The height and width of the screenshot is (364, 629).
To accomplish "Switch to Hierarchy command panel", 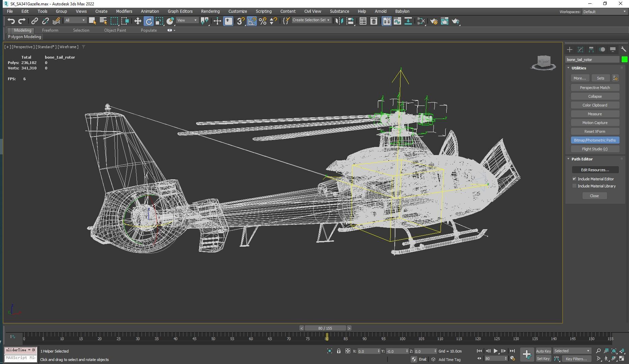I will click(591, 50).
